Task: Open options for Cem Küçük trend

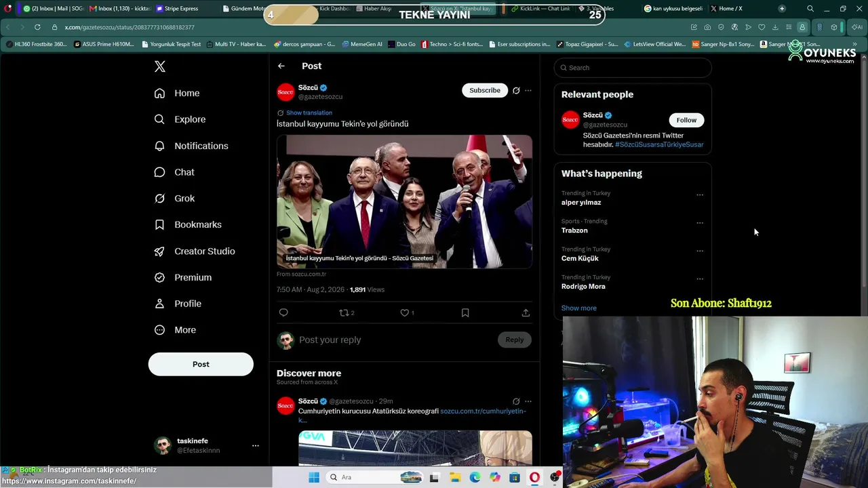Action: click(x=700, y=251)
